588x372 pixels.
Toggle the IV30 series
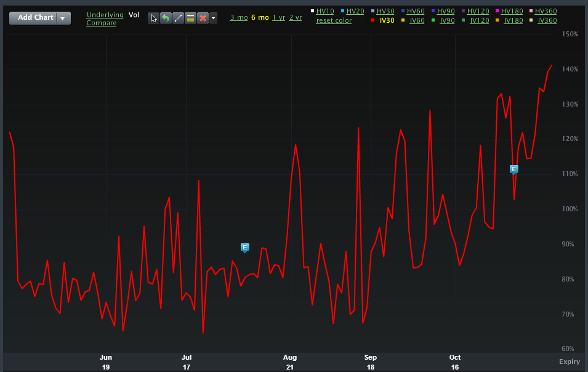387,20
